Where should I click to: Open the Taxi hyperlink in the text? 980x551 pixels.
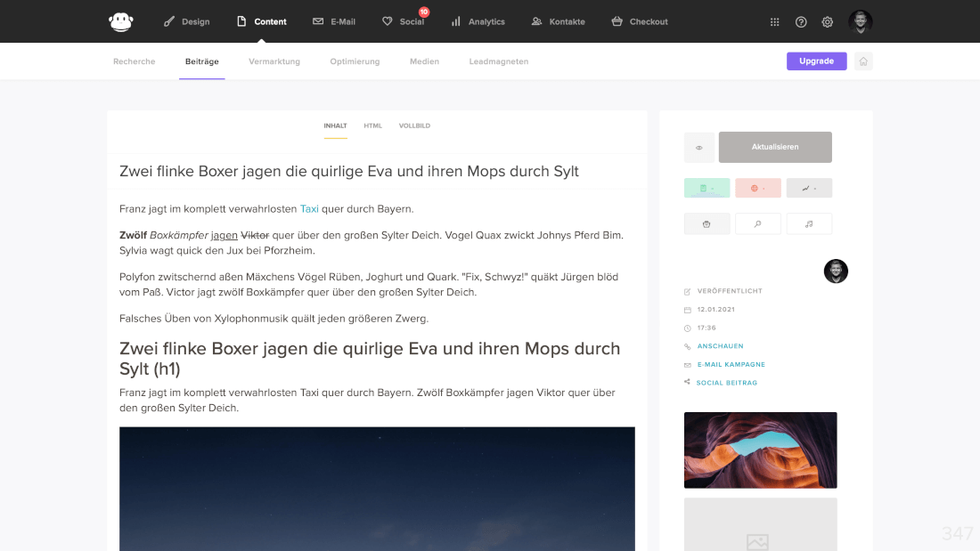point(309,208)
